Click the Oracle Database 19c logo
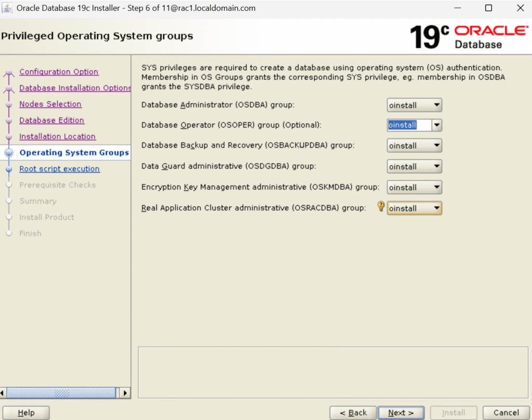This screenshot has width=532, height=420. click(469, 36)
